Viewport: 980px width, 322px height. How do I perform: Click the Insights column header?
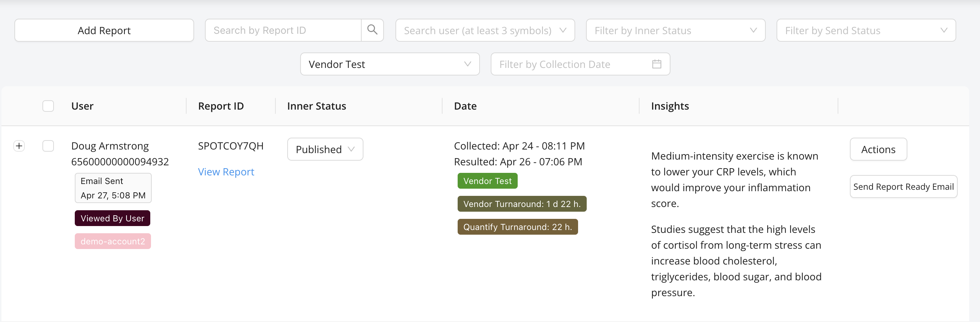(x=669, y=106)
